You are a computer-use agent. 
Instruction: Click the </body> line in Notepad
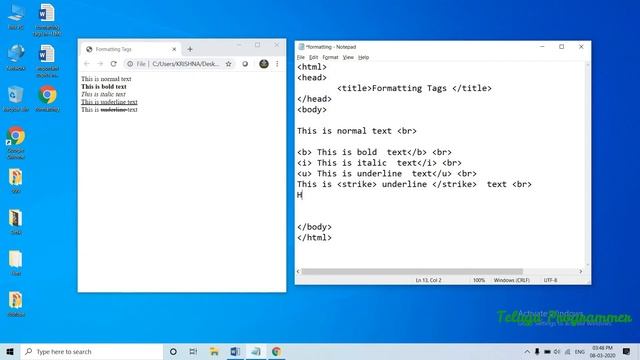click(314, 227)
